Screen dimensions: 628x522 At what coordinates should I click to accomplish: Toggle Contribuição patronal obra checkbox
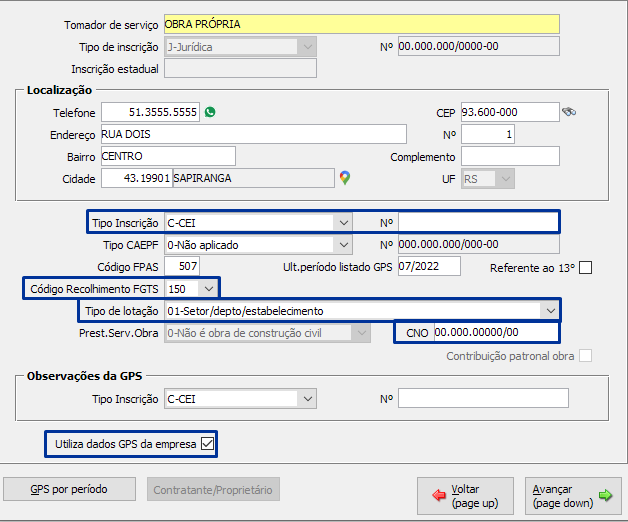[x=585, y=356]
